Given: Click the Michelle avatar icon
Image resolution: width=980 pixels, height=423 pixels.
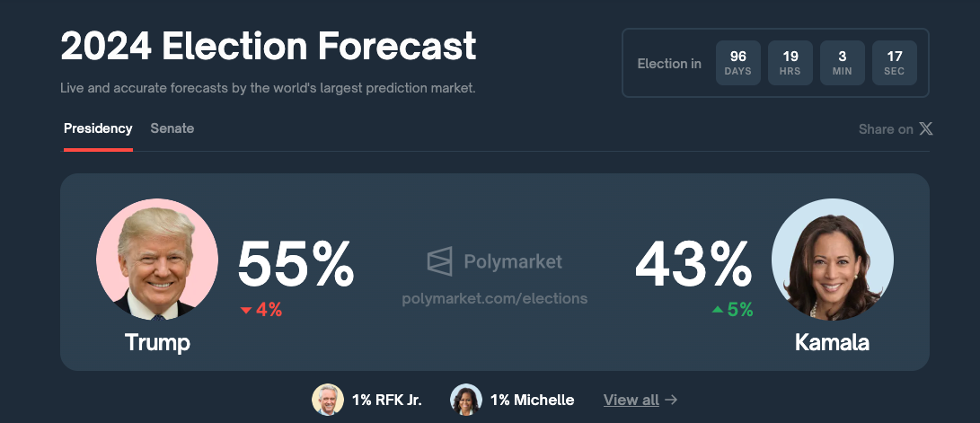Looking at the screenshot, I should pos(465,400).
